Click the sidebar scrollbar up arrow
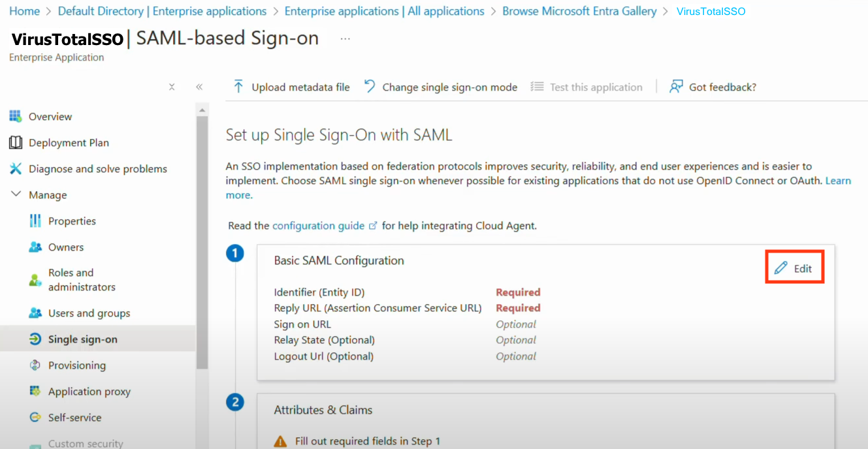Screen dimensions: 868x449 pos(202,110)
